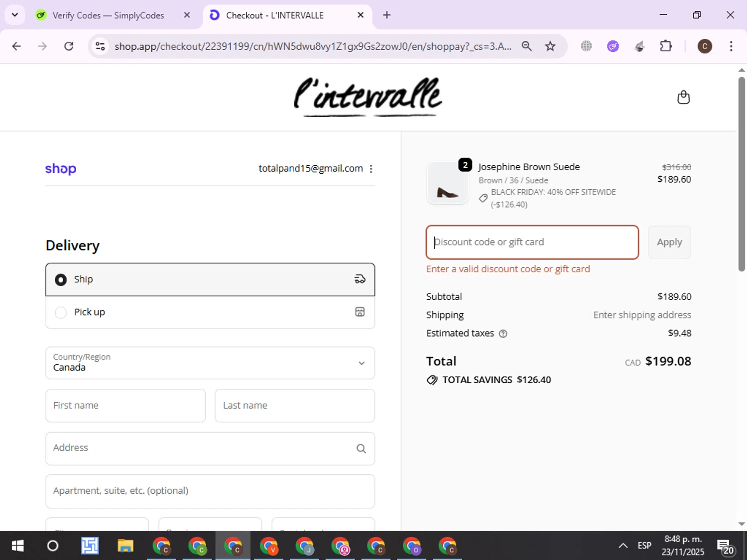This screenshot has width=747, height=560.
Task: Close the Verify Codes SimplyCodes tab
Action: coord(187,15)
